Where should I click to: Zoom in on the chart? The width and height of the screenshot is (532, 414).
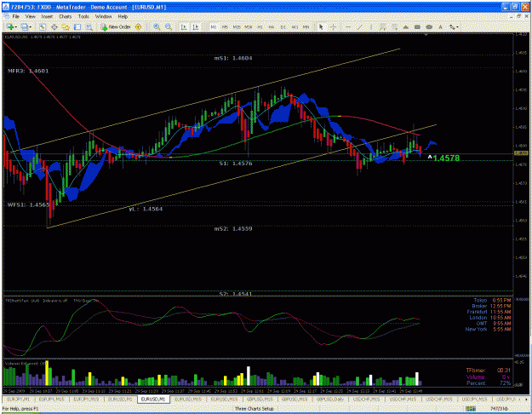pyautogui.click(x=157, y=26)
